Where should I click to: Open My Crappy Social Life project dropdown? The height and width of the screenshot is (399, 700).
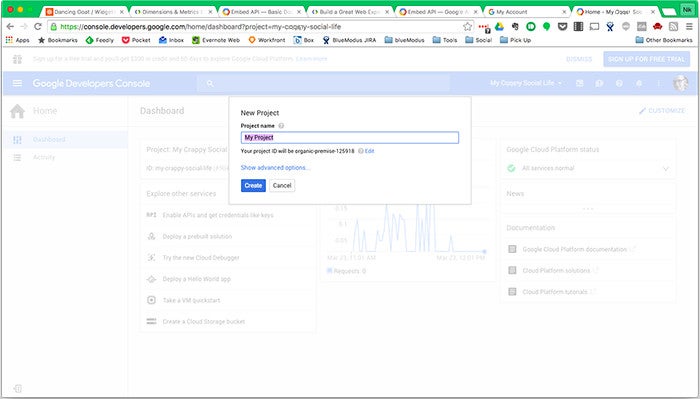tap(526, 83)
